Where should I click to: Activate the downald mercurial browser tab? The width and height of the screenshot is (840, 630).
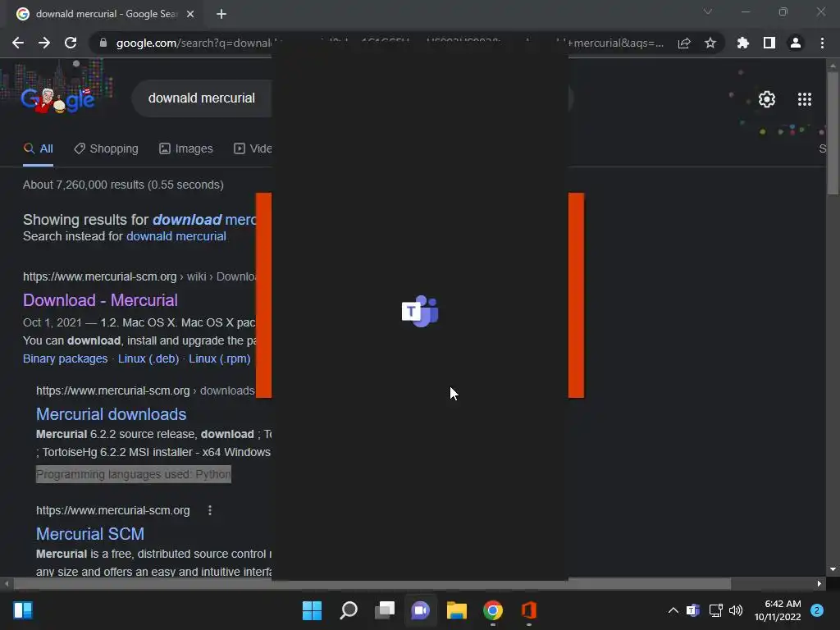tap(106, 14)
